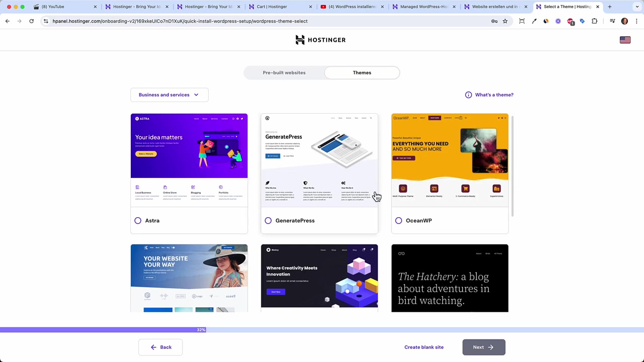This screenshot has width=644, height=362.
Task: Select the Astra theme radio button
Action: click(138, 221)
